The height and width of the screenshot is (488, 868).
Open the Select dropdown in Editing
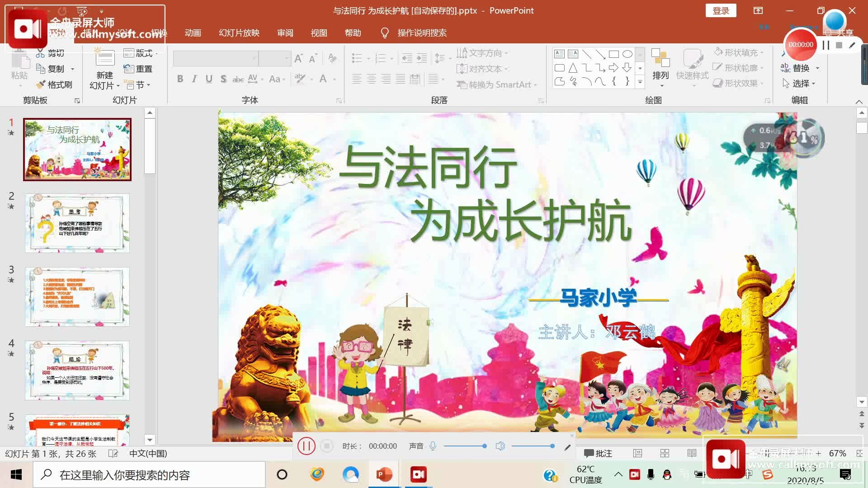[799, 83]
